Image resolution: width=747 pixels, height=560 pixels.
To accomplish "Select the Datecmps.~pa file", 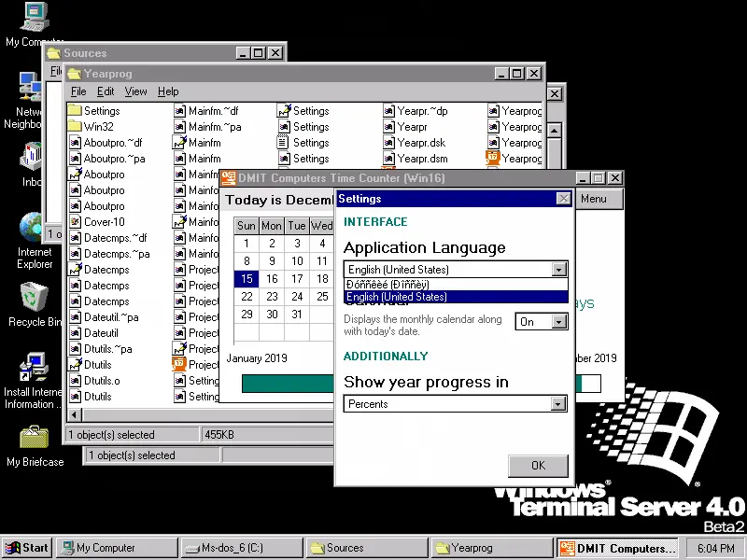I will 109,254.
